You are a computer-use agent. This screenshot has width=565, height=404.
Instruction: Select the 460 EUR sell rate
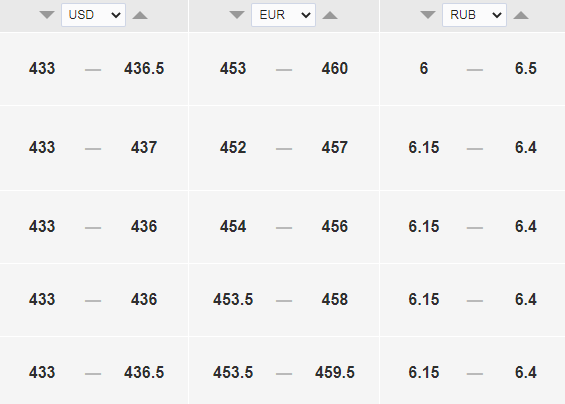[x=335, y=68]
